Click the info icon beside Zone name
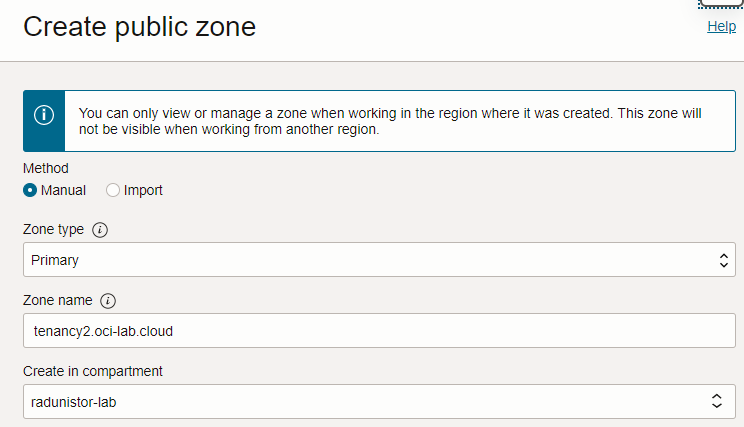Image resolution: width=744 pixels, height=427 pixels. coord(108,300)
